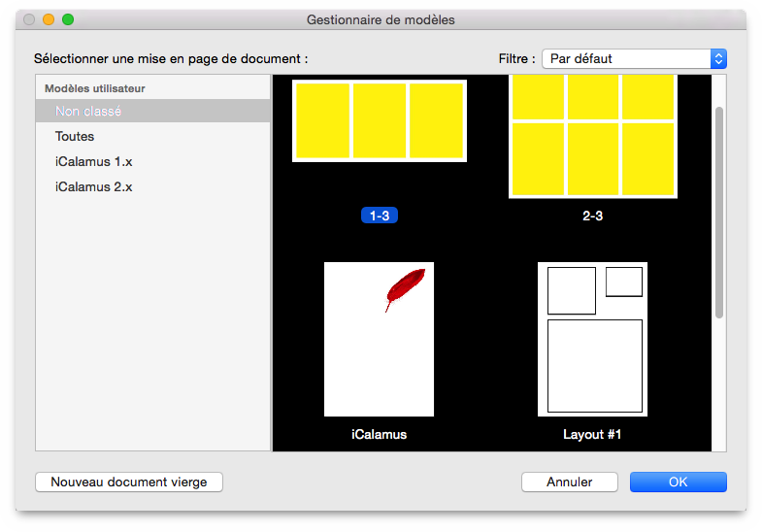The height and width of the screenshot is (532, 762).
Task: Select the Toutes category
Action: coord(152,136)
